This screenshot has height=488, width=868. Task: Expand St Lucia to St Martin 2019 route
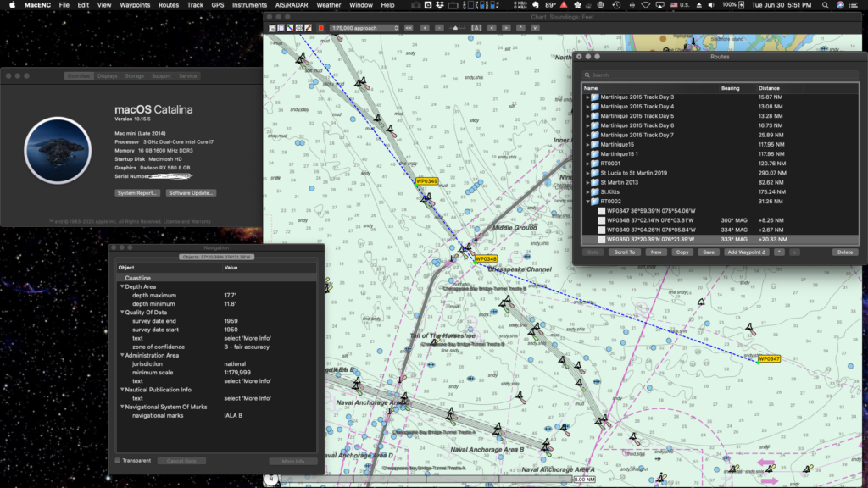[588, 173]
